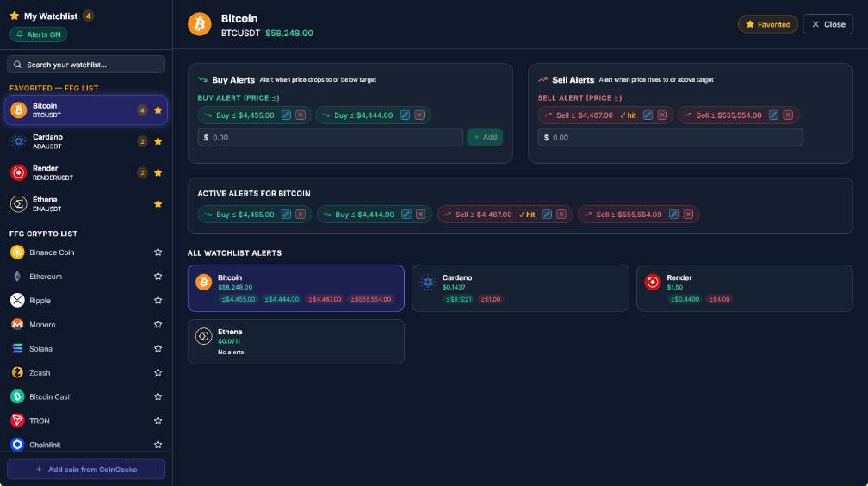The width and height of the screenshot is (868, 486).
Task: Click the Search your watchlist field
Action: pos(86,65)
